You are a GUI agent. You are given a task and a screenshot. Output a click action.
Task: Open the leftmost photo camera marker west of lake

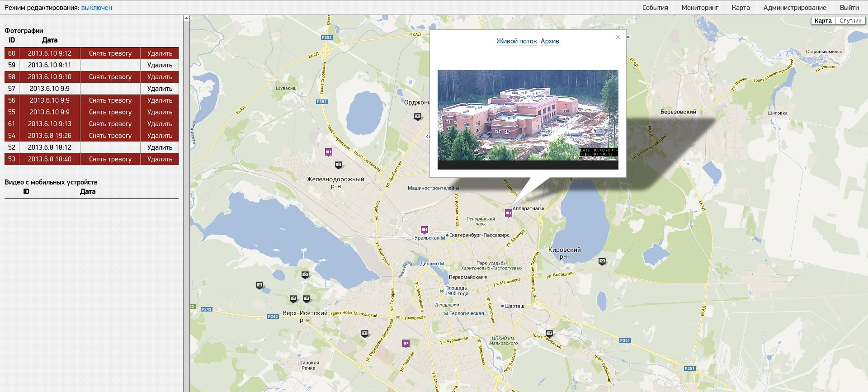click(259, 285)
